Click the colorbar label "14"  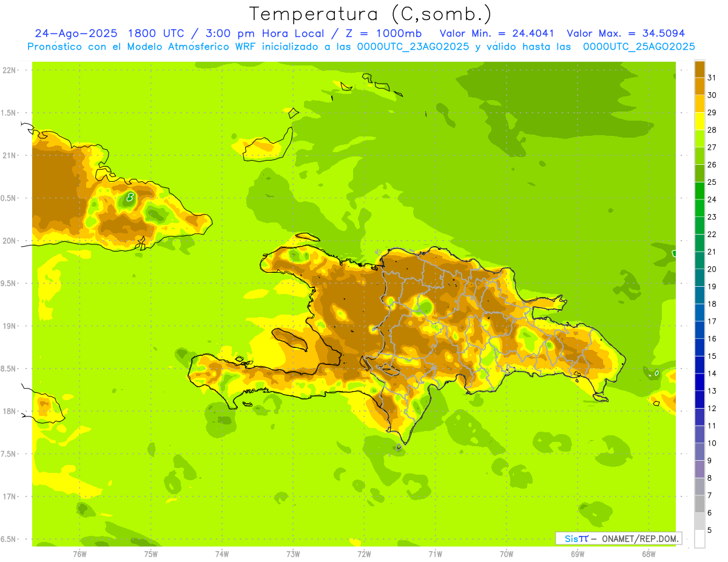(712, 373)
